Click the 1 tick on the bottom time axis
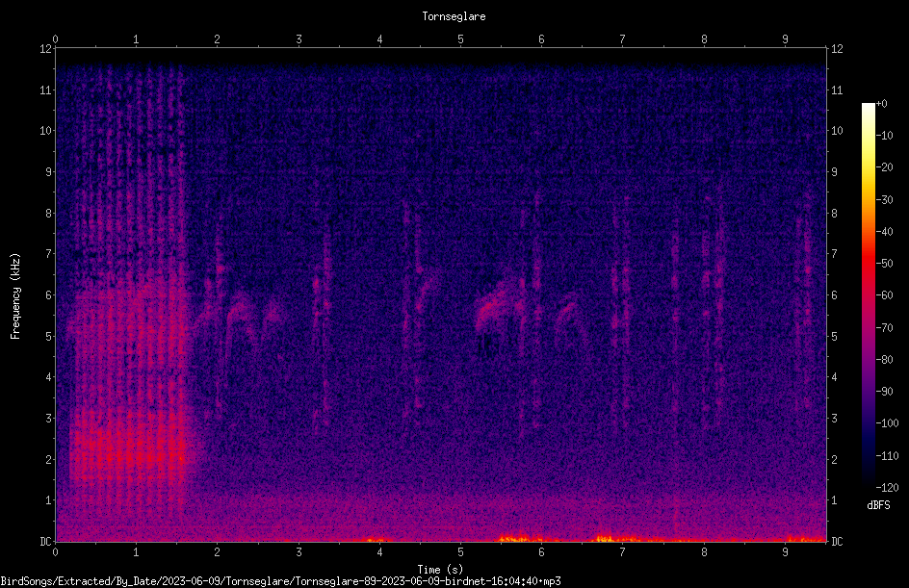The width and height of the screenshot is (909, 588). [136, 552]
